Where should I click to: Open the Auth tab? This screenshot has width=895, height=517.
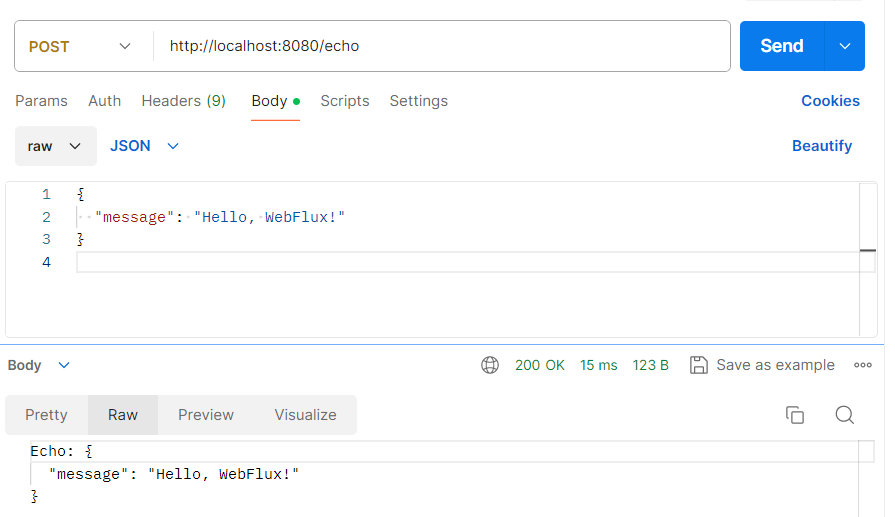[x=104, y=101]
